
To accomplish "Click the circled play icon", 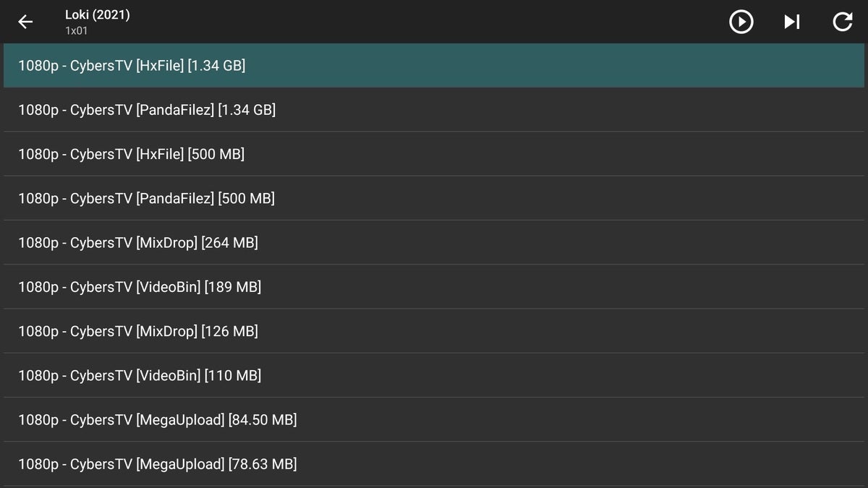I will [x=741, y=22].
